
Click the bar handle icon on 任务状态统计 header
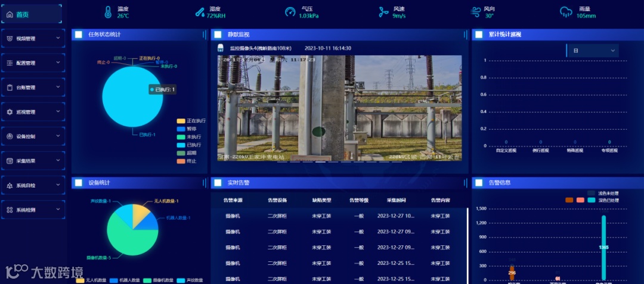205,35
